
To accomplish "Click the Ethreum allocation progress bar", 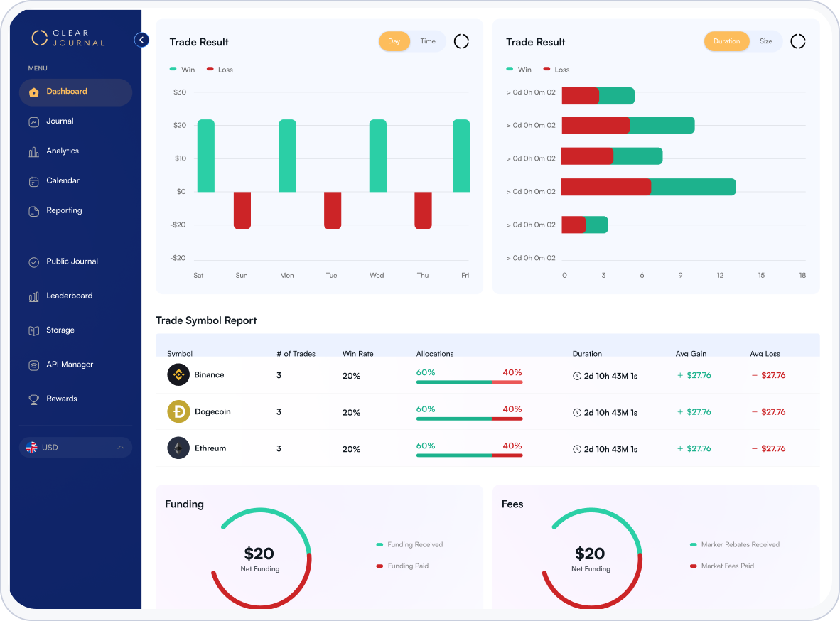I will click(469, 455).
